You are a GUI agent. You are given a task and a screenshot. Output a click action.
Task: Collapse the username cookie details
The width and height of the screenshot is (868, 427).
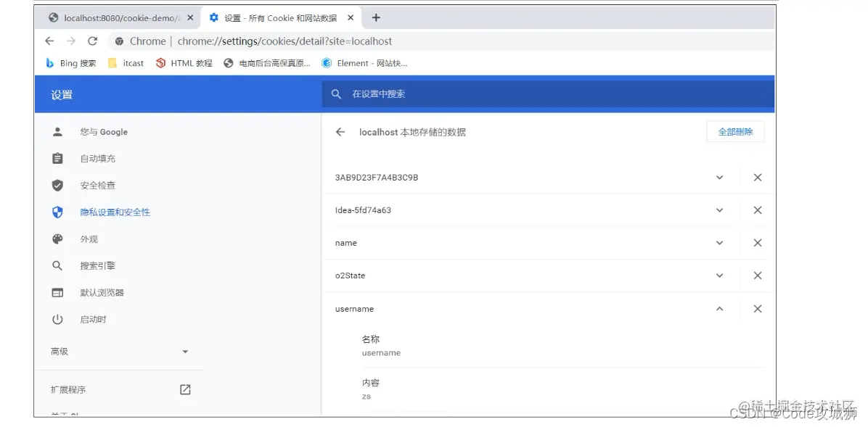pyautogui.click(x=719, y=308)
